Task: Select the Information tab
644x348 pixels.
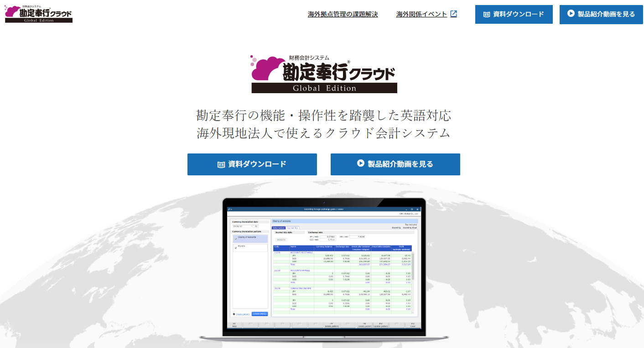Action: click(x=278, y=227)
